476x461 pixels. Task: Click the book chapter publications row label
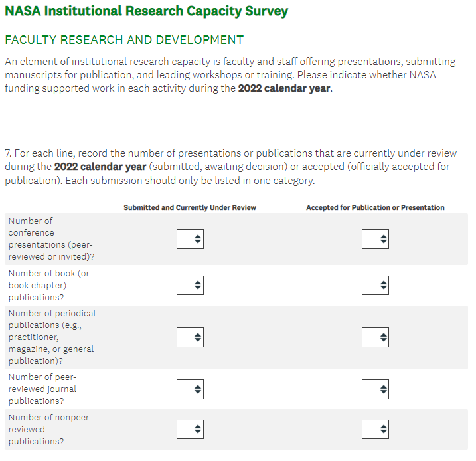(49, 285)
